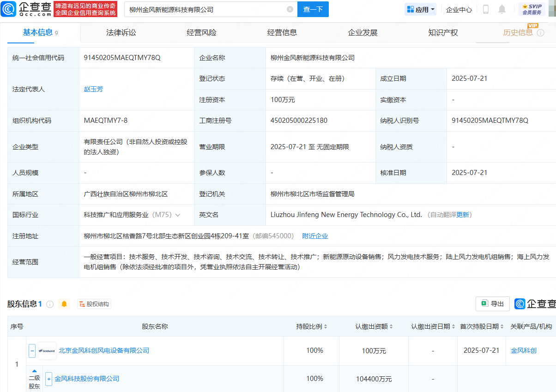Open 企业中心 link
This screenshot has height=392, width=556.
click(459, 9)
